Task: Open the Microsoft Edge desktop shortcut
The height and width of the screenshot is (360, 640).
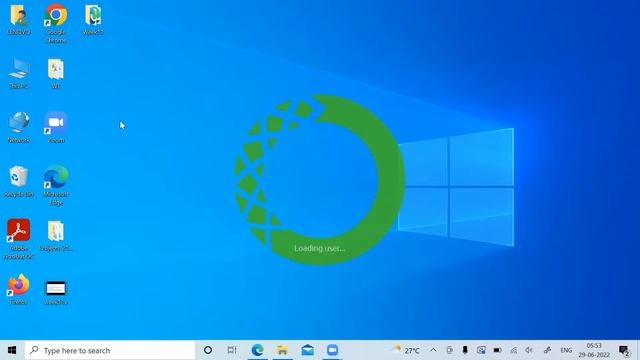Action: (x=56, y=185)
